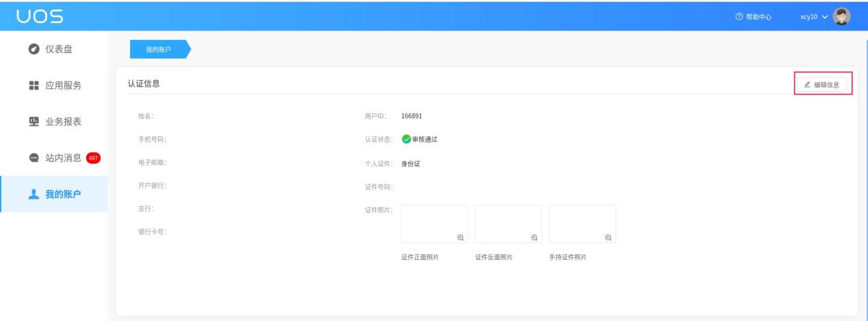Click the My Account person icon

pos(34,195)
